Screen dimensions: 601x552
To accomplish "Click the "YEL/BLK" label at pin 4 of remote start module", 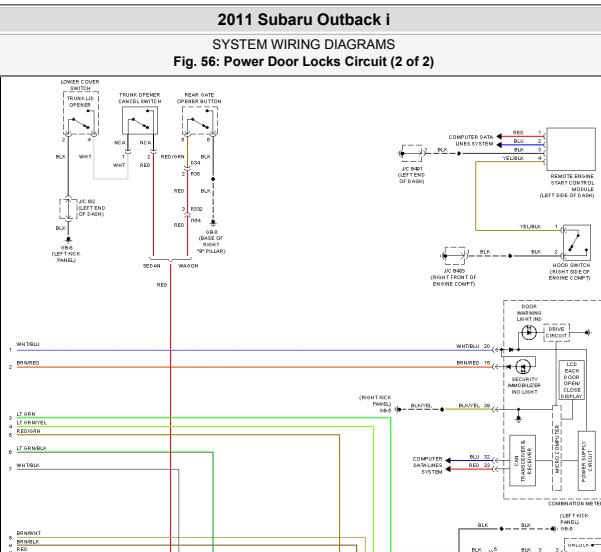I will click(513, 158).
